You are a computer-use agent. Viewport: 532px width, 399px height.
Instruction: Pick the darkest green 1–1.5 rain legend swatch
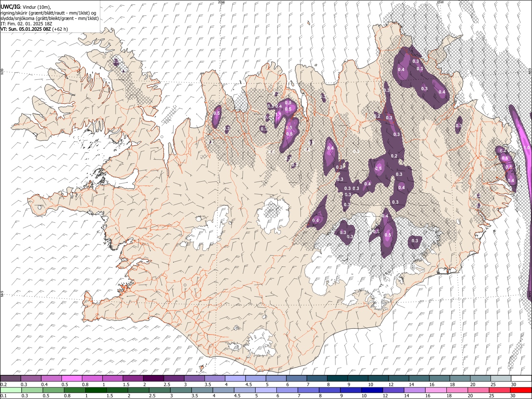tap(96, 390)
